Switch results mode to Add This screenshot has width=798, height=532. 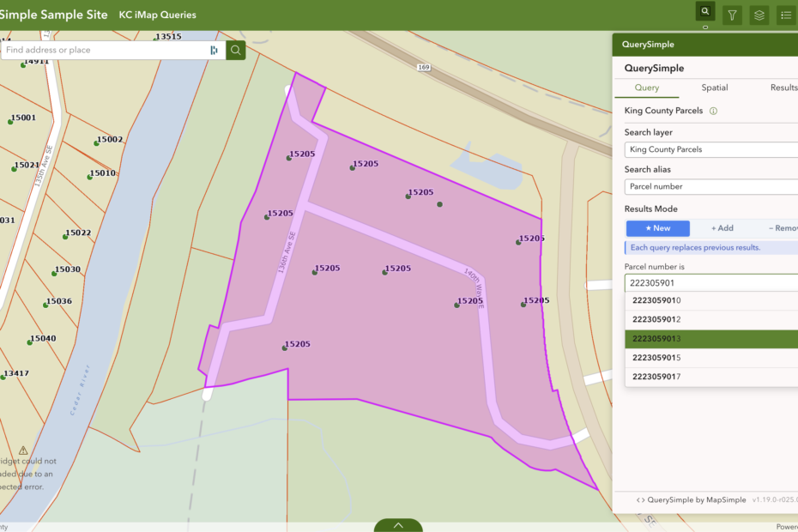coord(722,228)
